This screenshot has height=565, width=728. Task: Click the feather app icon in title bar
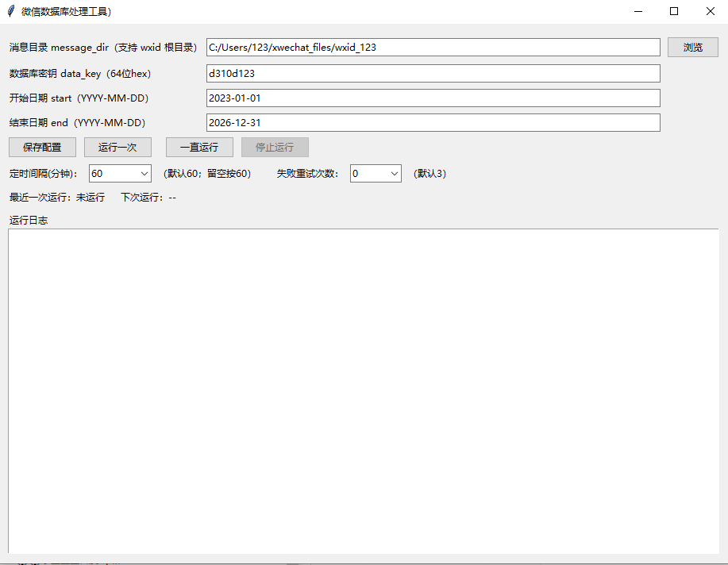click(11, 11)
